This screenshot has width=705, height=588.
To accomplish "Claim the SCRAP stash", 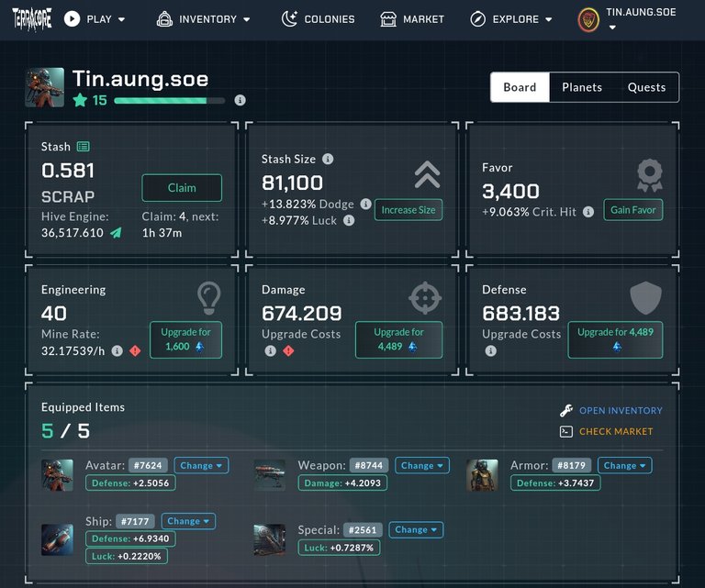I will (x=182, y=188).
